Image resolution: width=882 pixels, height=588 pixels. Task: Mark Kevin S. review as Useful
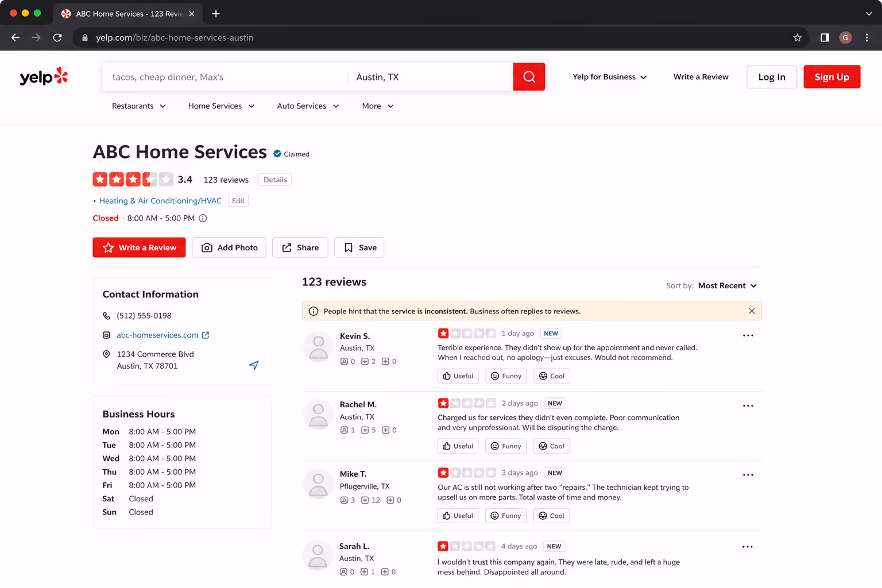pos(458,376)
